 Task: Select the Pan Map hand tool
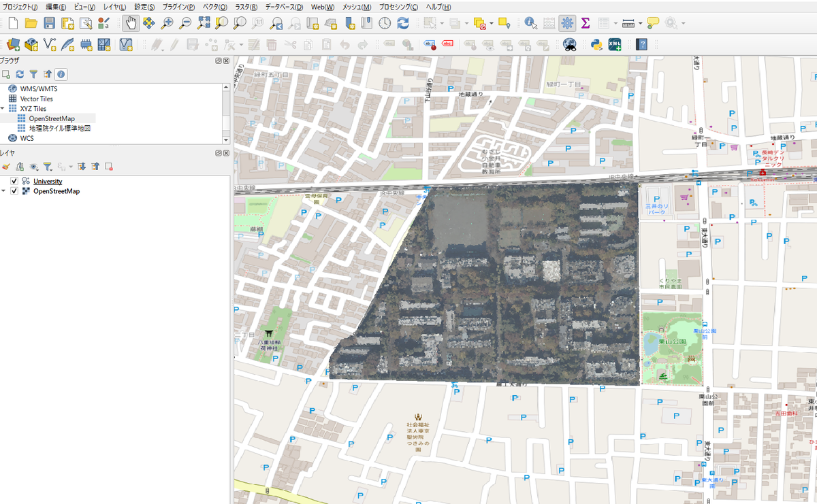tap(130, 23)
